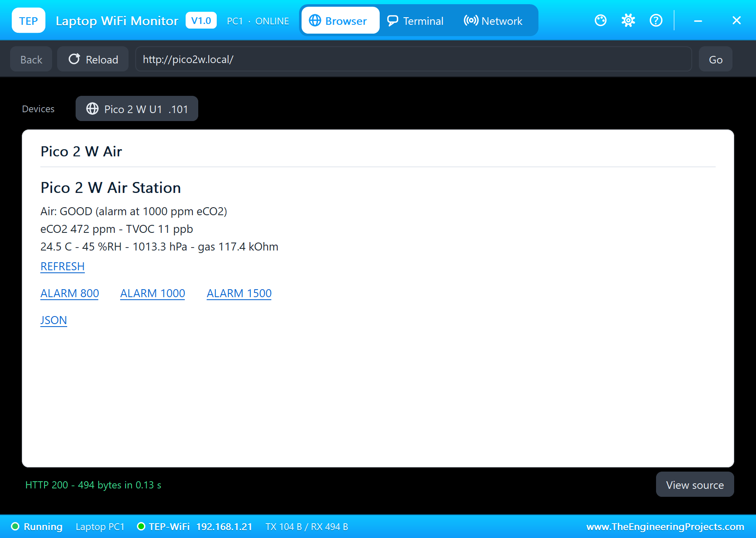Click the speech bubble Terminal icon
Image resolution: width=756 pixels, height=538 pixels.
tap(393, 21)
